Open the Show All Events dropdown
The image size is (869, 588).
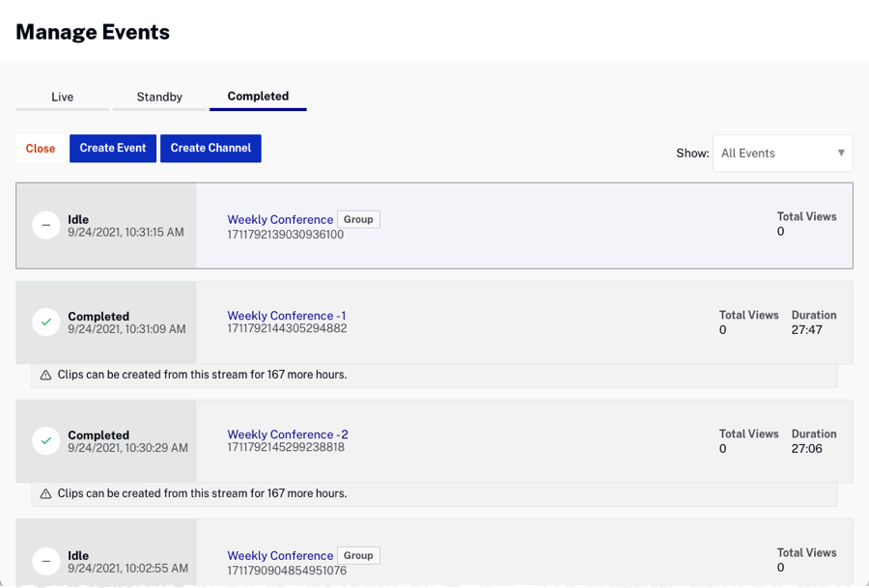point(782,153)
